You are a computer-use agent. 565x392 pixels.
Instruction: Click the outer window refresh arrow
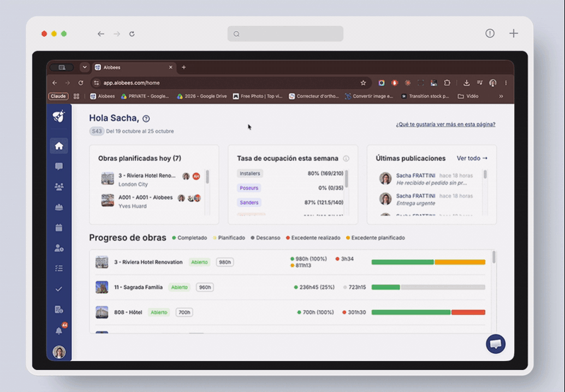132,34
